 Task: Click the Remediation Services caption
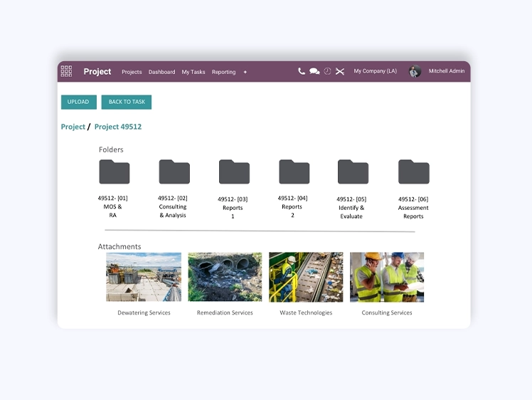pos(225,312)
